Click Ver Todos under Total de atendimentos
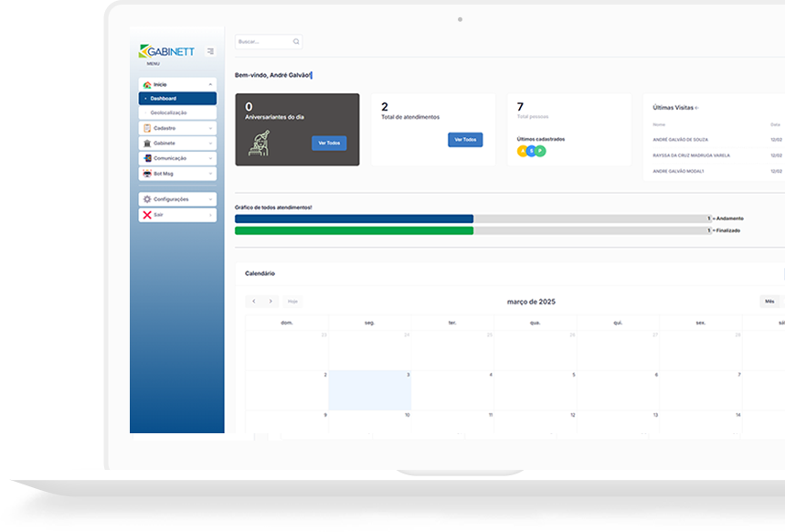 [x=465, y=140]
